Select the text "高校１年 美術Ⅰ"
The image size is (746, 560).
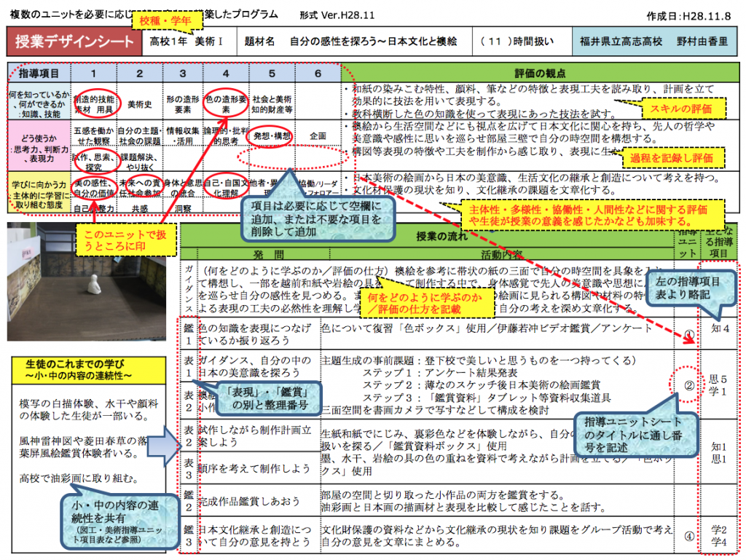tap(186, 42)
